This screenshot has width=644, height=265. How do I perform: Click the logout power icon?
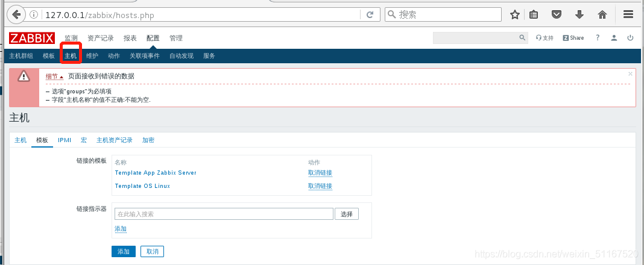click(630, 38)
